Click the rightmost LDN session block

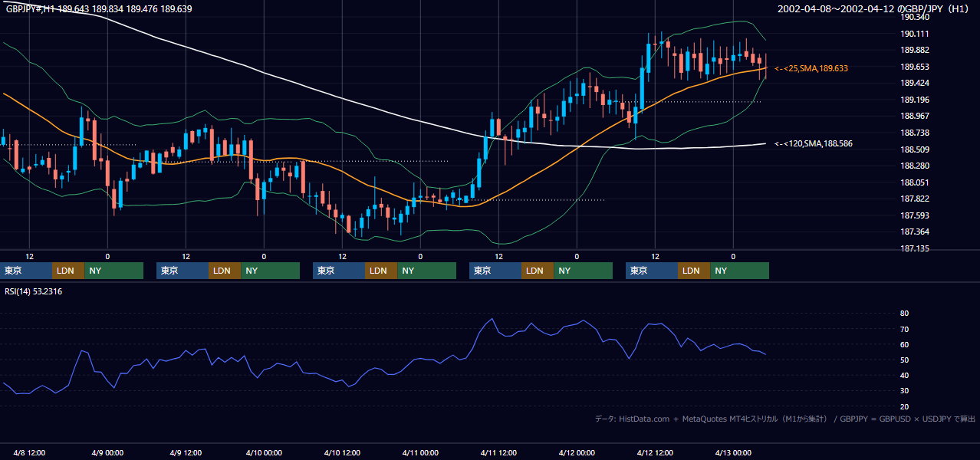(x=694, y=271)
